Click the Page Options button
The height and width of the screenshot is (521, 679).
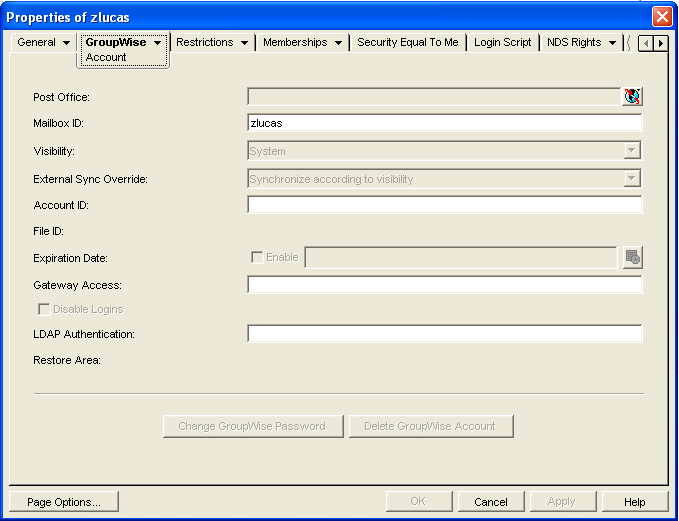click(x=64, y=502)
